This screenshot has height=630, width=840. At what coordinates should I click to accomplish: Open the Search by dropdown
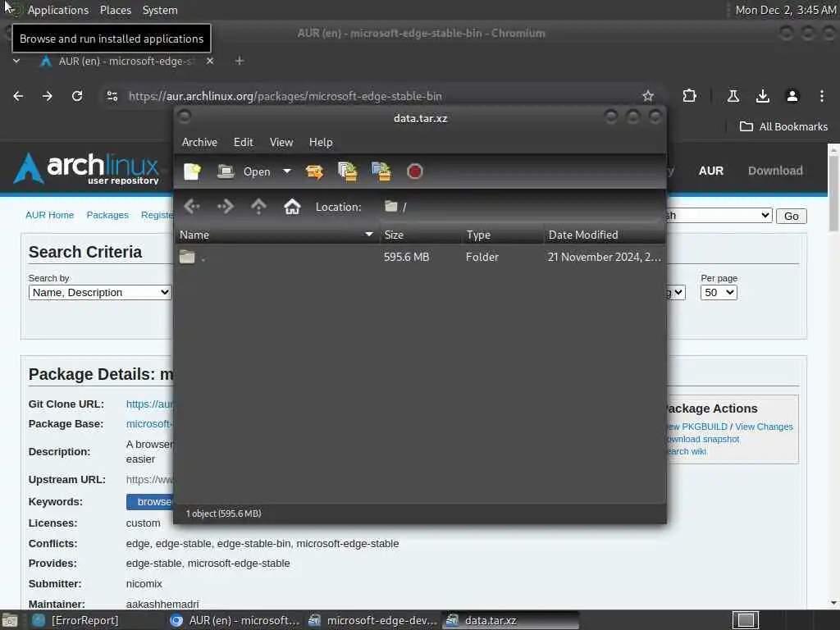99,293
